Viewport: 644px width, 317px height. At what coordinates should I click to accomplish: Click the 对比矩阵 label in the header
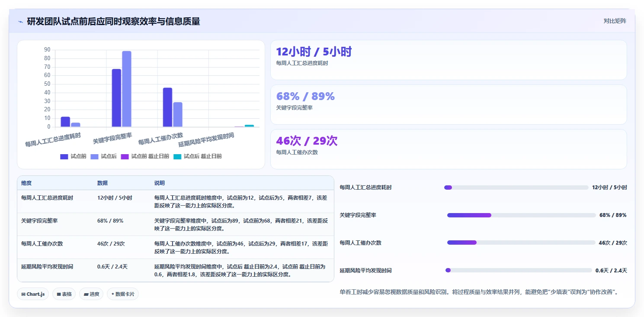(x=615, y=21)
